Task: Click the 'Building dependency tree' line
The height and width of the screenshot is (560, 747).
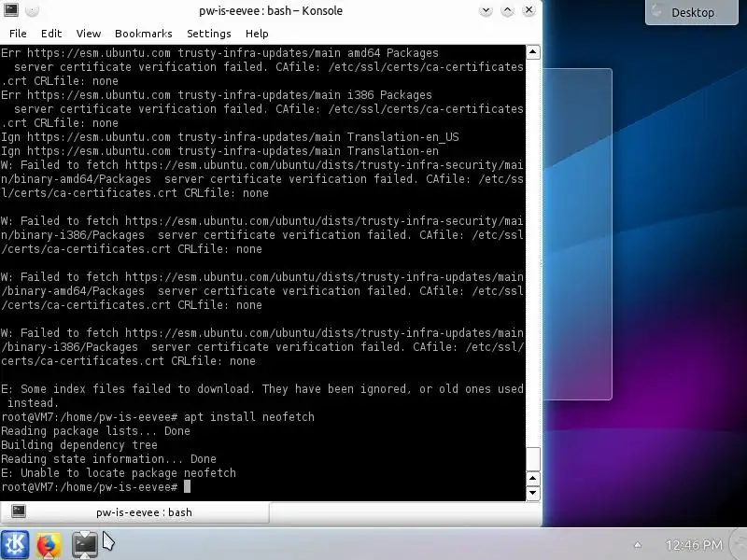Action: pyautogui.click(x=79, y=445)
